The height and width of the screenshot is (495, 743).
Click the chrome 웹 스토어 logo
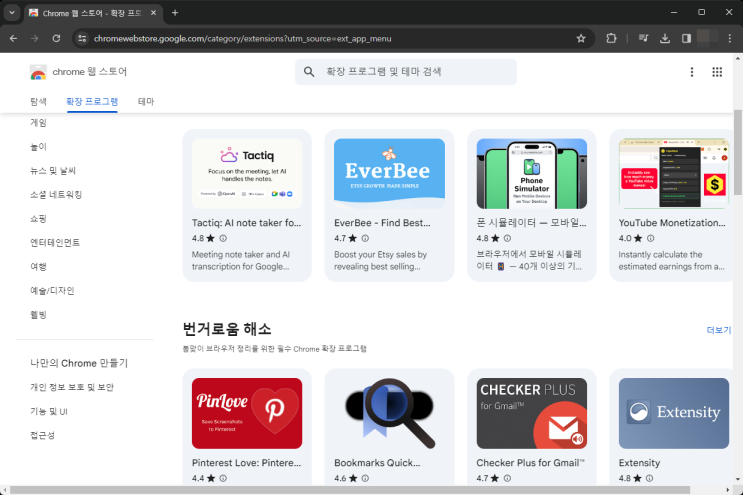tap(78, 72)
